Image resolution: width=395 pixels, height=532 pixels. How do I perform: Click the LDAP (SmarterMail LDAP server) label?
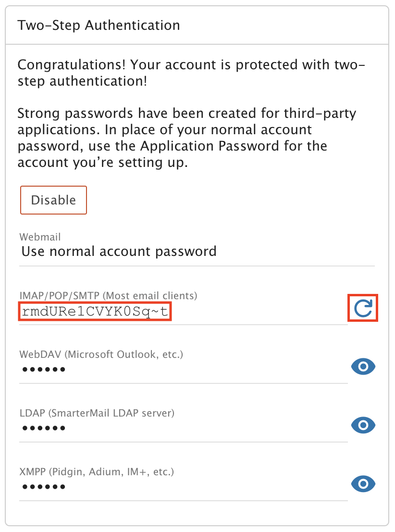97,413
